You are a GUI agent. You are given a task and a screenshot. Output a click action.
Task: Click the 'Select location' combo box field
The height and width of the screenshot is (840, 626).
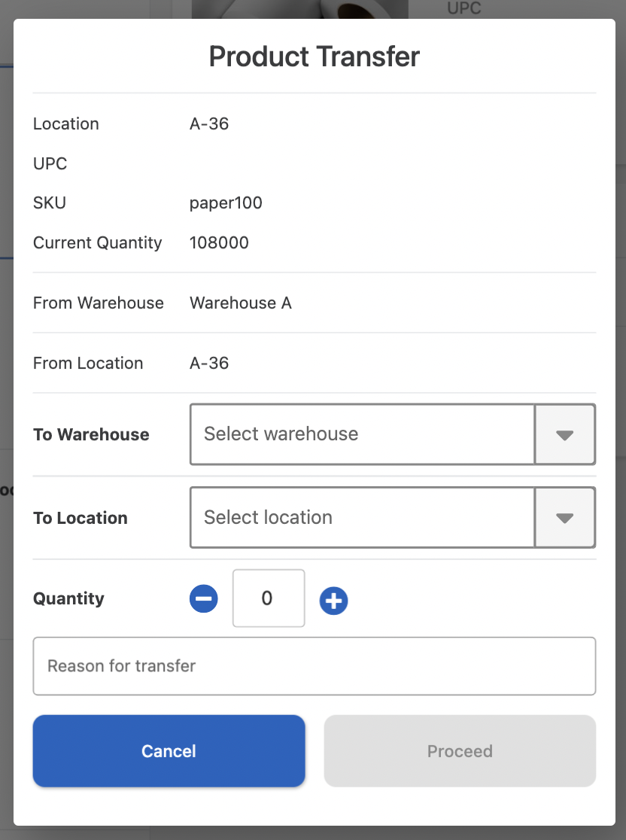362,518
